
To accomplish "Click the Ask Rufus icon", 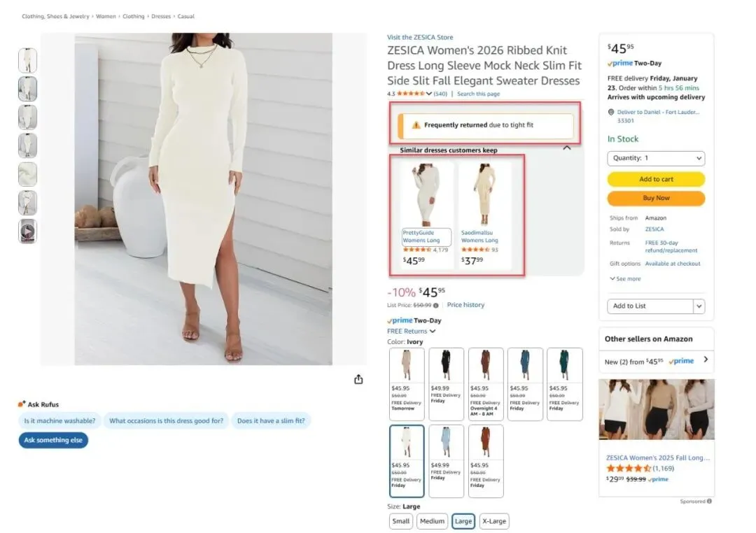I will (x=21, y=404).
